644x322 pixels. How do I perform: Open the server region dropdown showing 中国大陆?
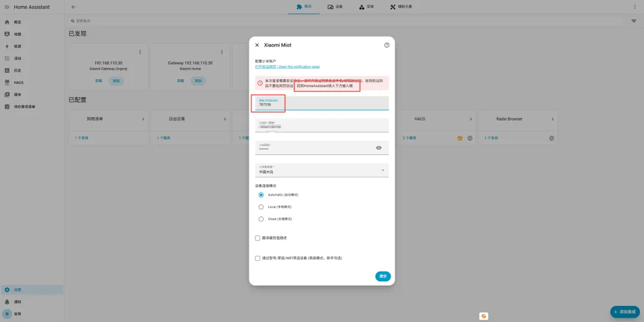click(321, 170)
